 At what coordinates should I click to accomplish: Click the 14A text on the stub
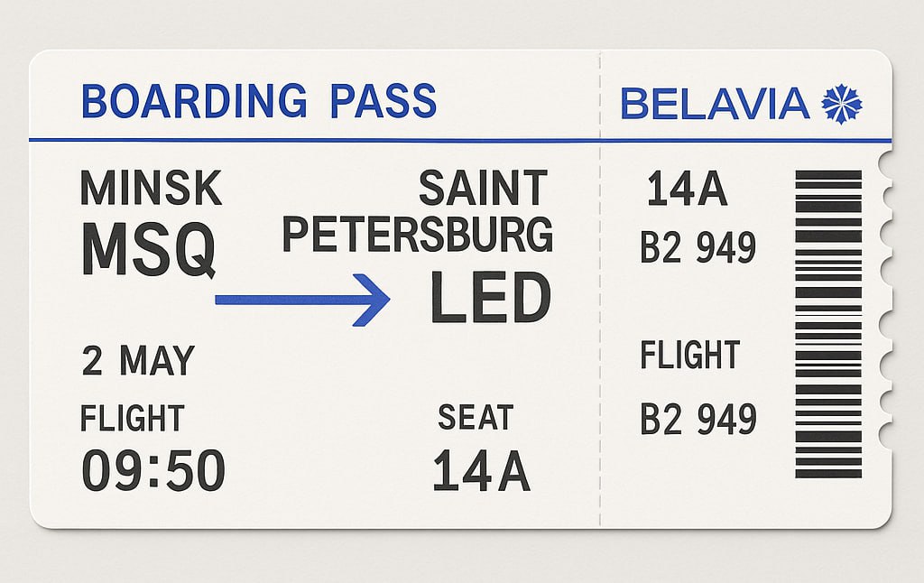pos(687,189)
